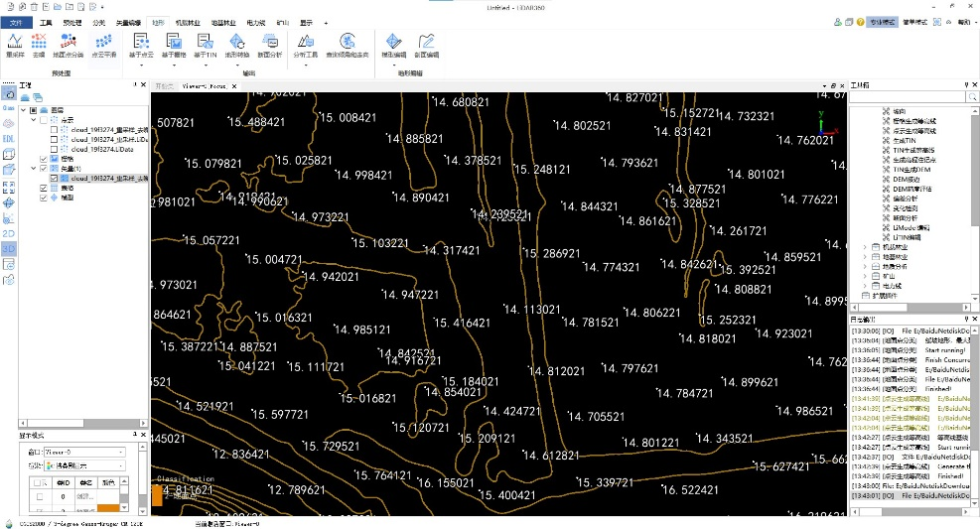980x529 pixels.
Task: Click the 基于点云 ribbon icon
Action: coord(141,42)
